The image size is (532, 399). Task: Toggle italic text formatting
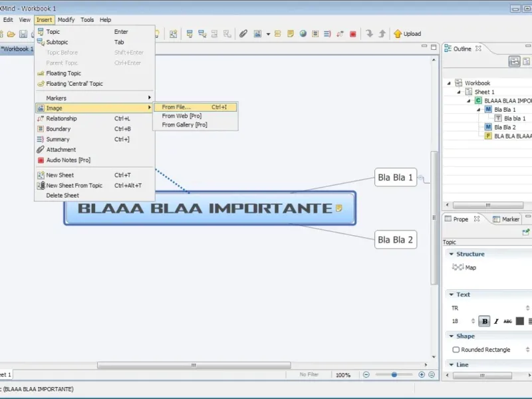pos(496,321)
